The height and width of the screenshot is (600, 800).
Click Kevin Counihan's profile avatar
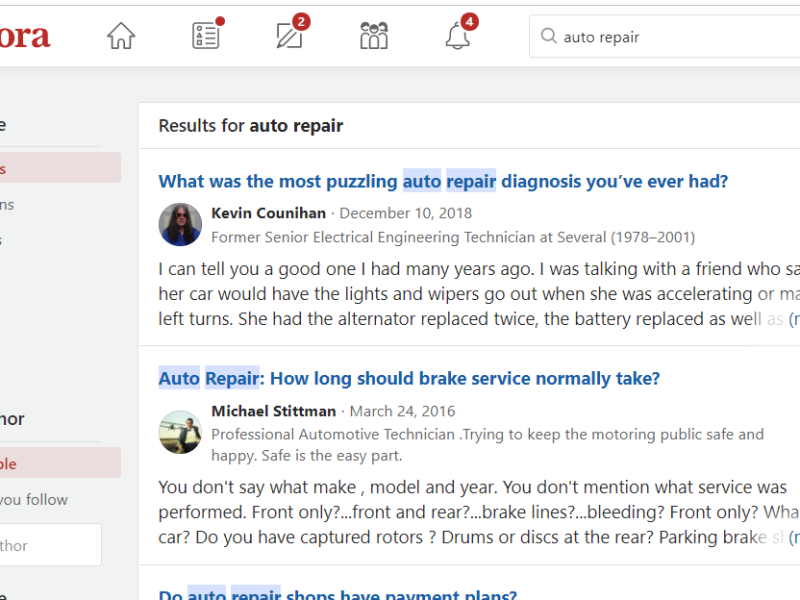pyautogui.click(x=180, y=225)
